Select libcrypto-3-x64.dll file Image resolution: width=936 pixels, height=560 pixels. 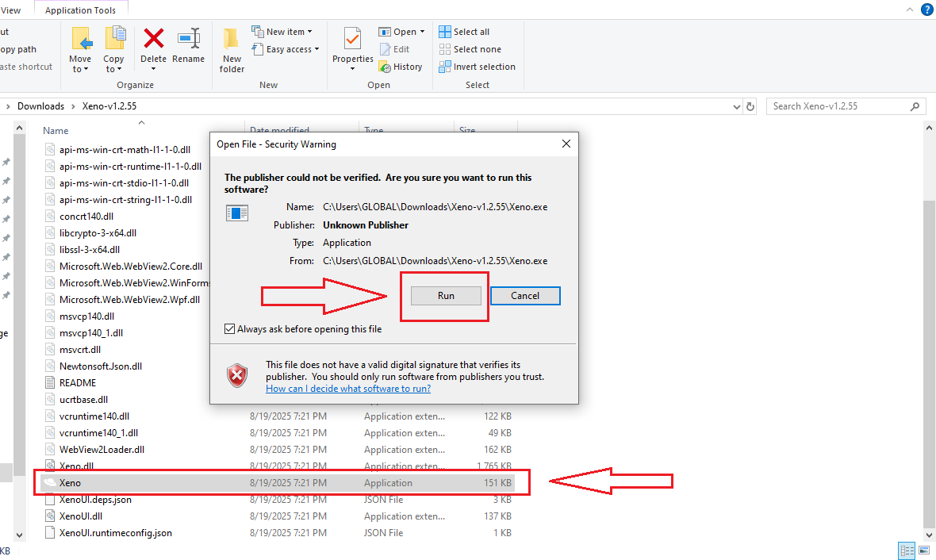point(98,233)
